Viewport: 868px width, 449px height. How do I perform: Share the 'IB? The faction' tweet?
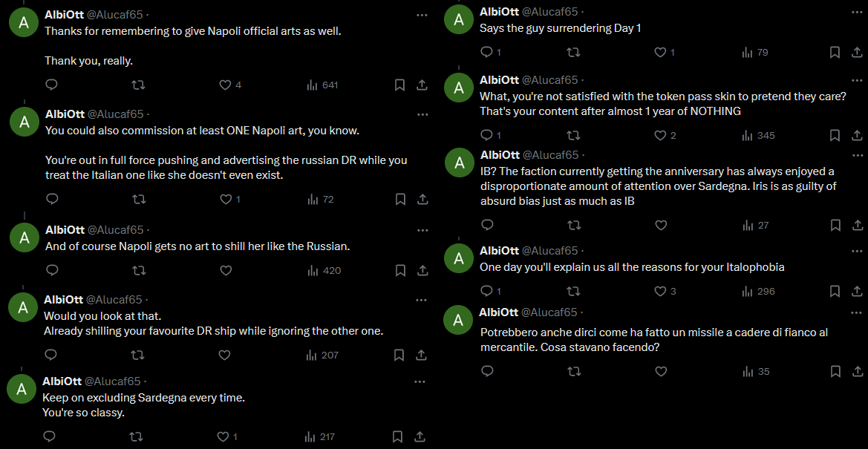coord(857,225)
